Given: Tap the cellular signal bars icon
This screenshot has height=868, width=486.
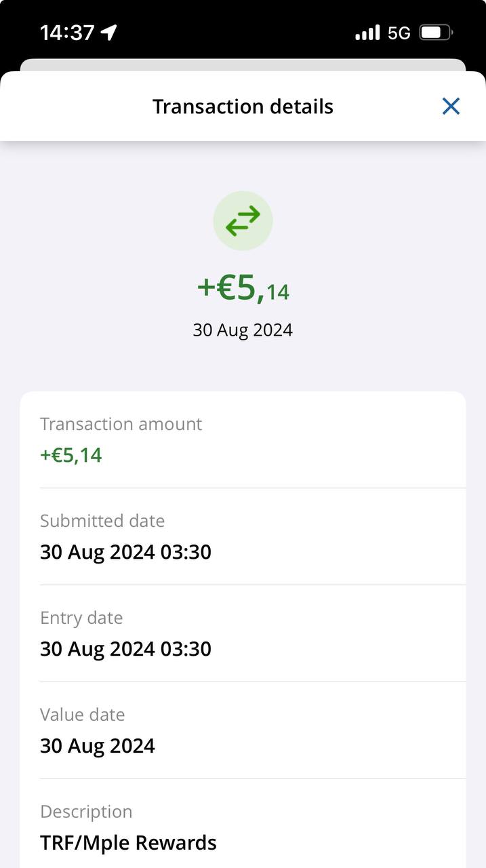Looking at the screenshot, I should coord(367,33).
